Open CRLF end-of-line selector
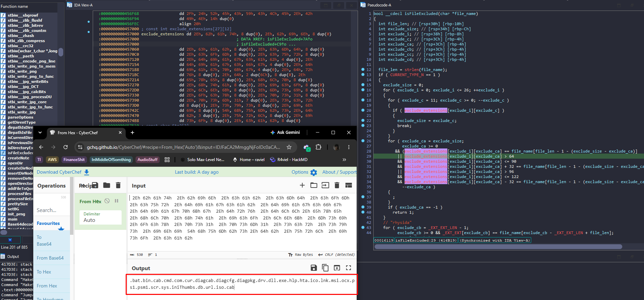This screenshot has height=300, width=644. click(x=336, y=254)
